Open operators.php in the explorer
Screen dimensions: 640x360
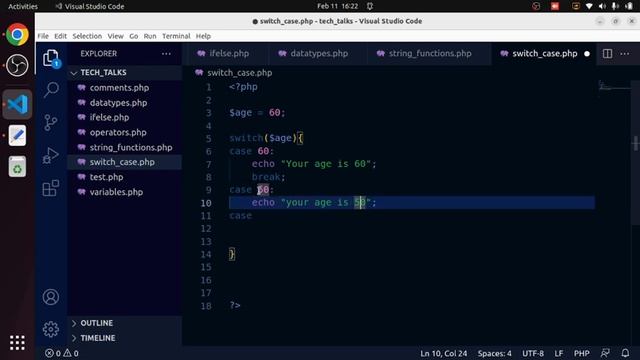point(124,132)
